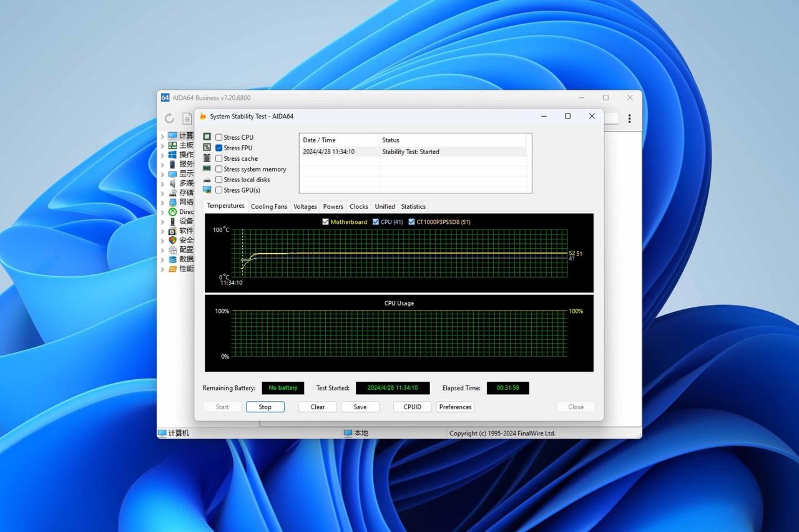Viewport: 799px width, 532px height.
Task: Select the 存储 disk drive icon in the tree
Action: 173,193
